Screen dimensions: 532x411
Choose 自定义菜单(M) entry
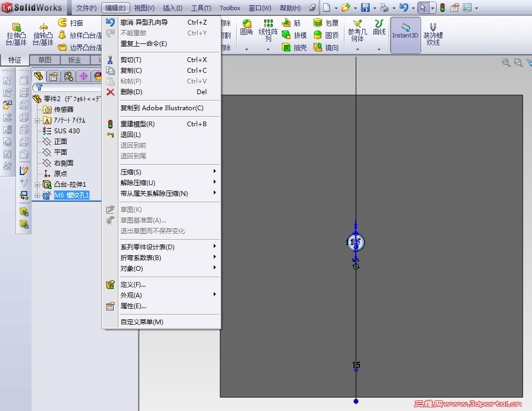(161, 322)
